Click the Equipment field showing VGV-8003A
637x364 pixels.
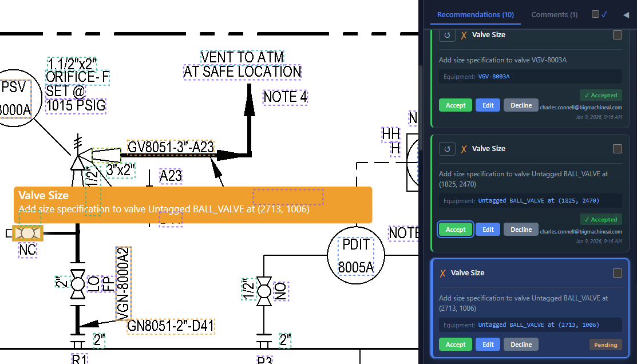530,77
